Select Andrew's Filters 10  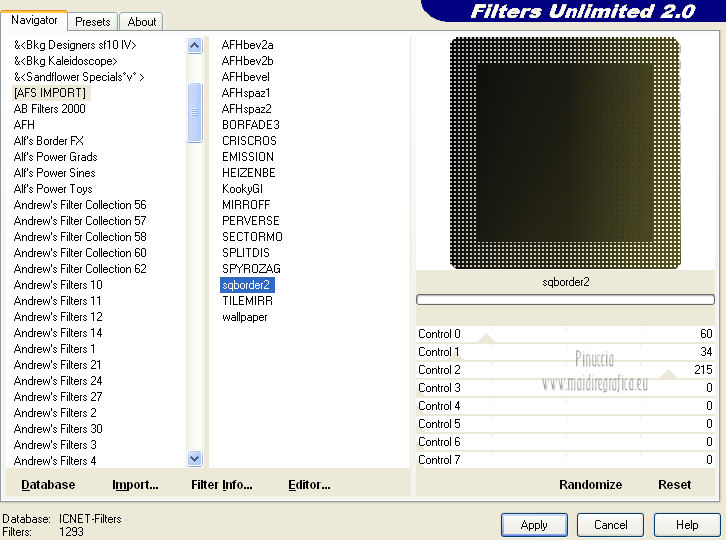[x=58, y=285]
